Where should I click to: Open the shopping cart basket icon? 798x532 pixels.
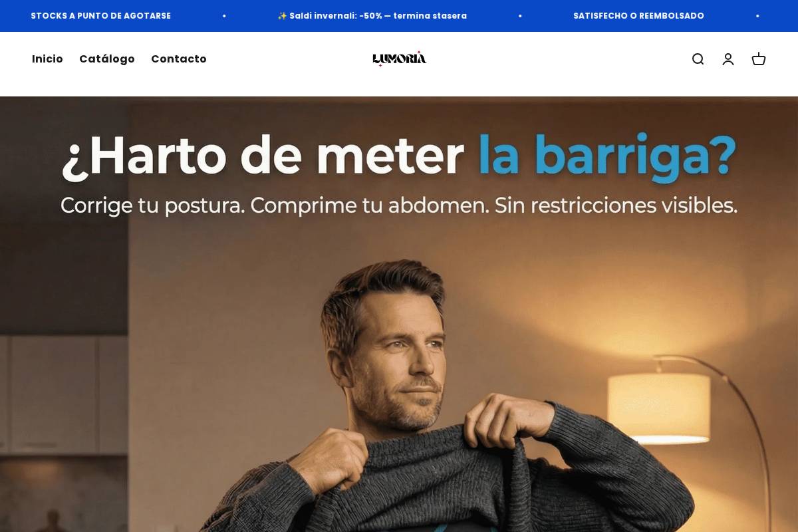(759, 59)
